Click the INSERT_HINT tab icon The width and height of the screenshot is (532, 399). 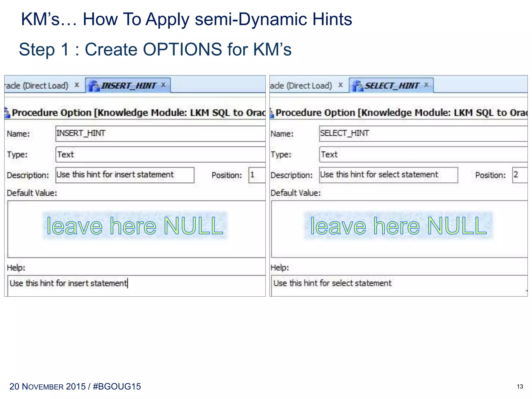(94, 86)
